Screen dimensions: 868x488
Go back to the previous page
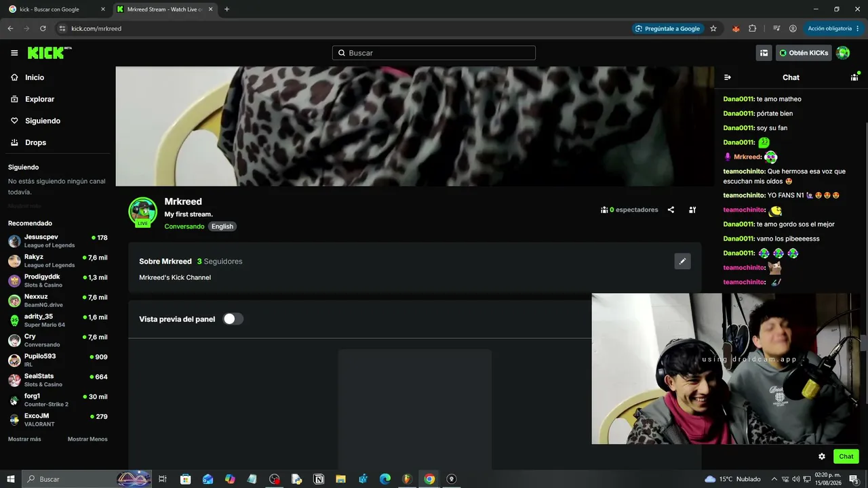pos(10,28)
